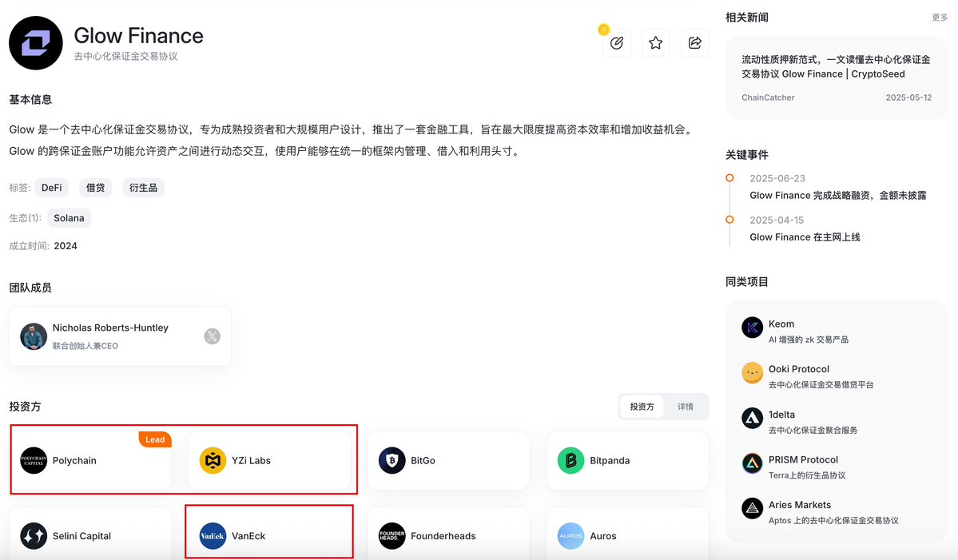Open the VanEck investor card
This screenshot has width=958, height=560.
click(x=269, y=535)
